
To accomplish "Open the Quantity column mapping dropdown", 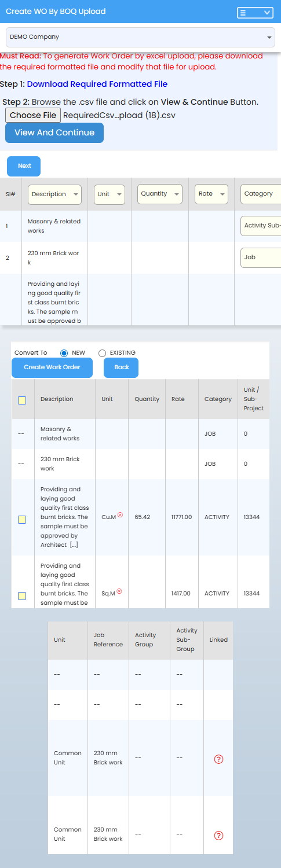I will point(160,194).
